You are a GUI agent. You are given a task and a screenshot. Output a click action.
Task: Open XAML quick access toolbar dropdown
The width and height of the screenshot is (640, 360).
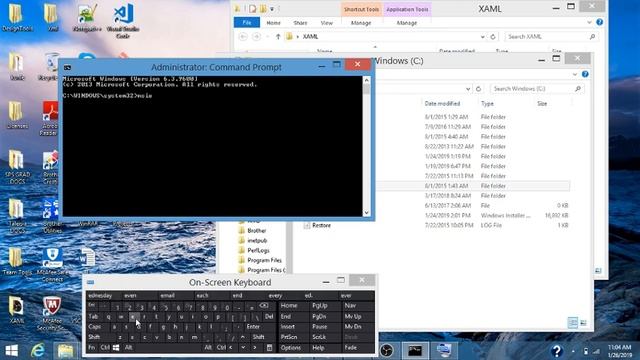tap(272, 9)
